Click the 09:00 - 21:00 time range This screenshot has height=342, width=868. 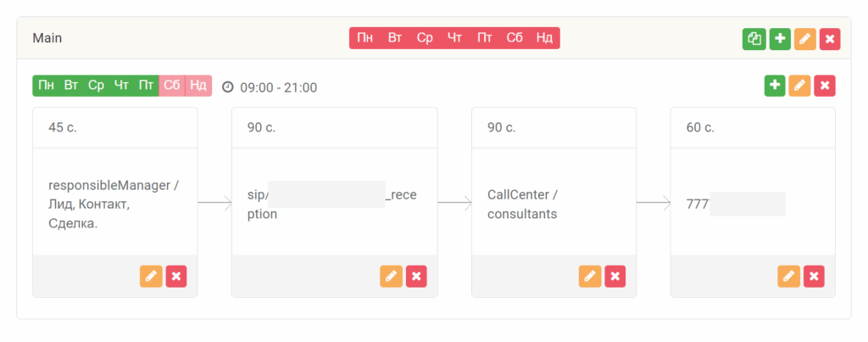coord(278,87)
